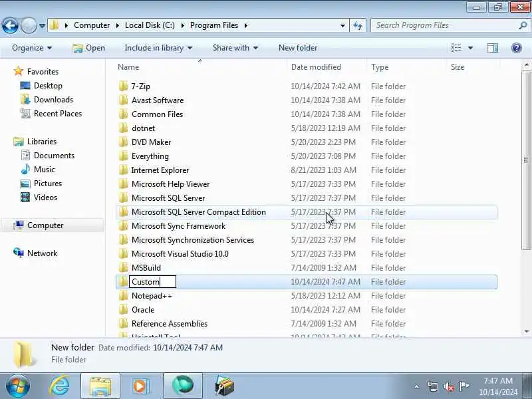This screenshot has height=399, width=532.
Task: Open recent pages dropdown beside navigation arrows
Action: pyautogui.click(x=42, y=26)
